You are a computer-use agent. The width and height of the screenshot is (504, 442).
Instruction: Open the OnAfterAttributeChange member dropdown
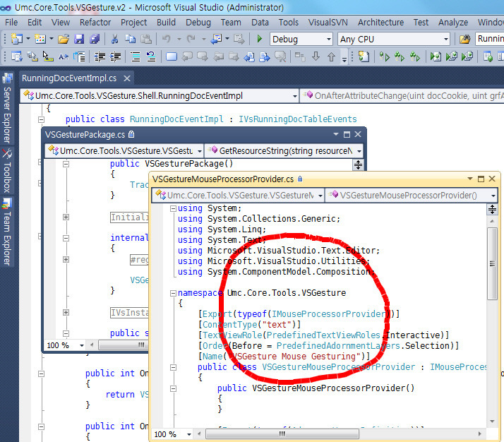(x=402, y=96)
